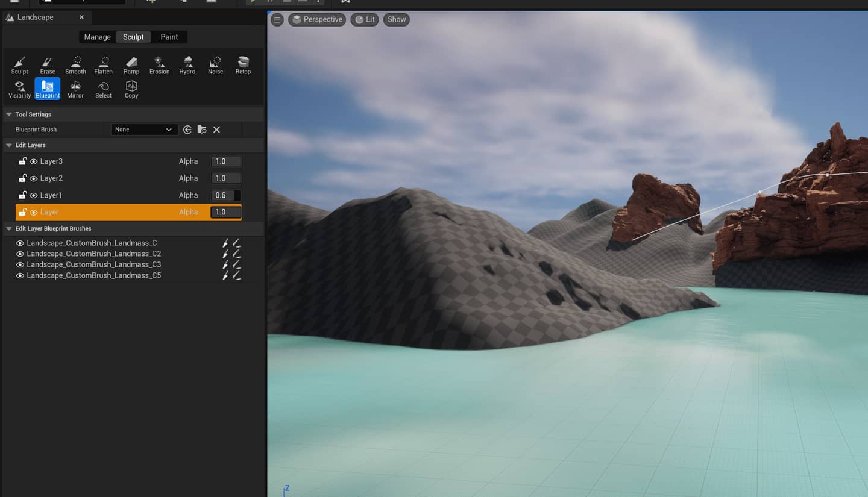Switch to the Sculpt tab
Image resolution: width=868 pixels, height=497 pixels.
(x=133, y=37)
